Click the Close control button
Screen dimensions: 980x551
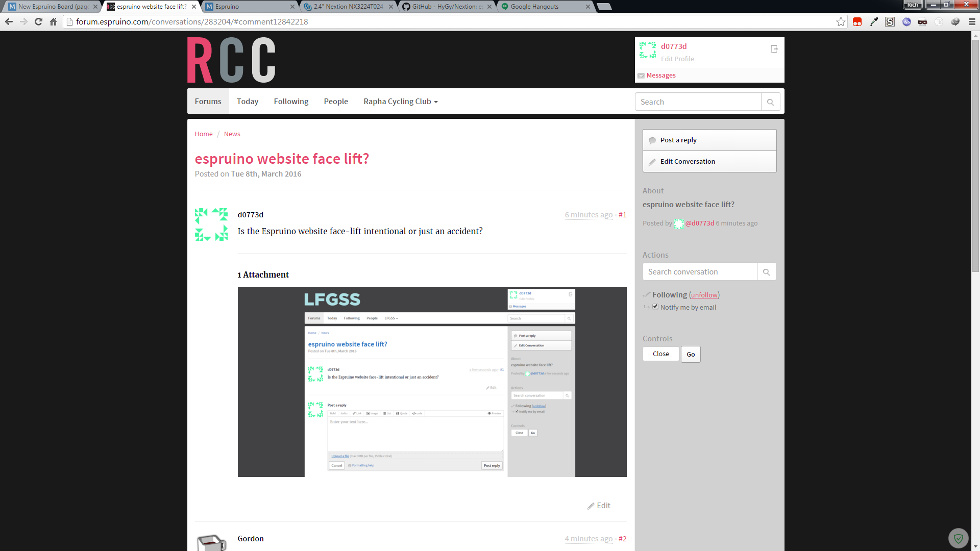(x=661, y=354)
